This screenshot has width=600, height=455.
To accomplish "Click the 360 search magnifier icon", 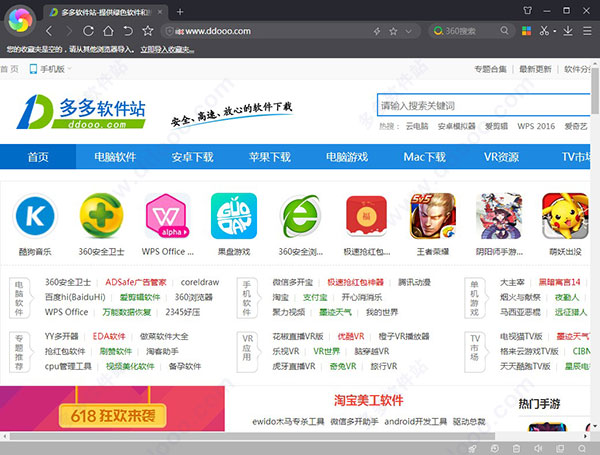I will pyautogui.click(x=504, y=31).
